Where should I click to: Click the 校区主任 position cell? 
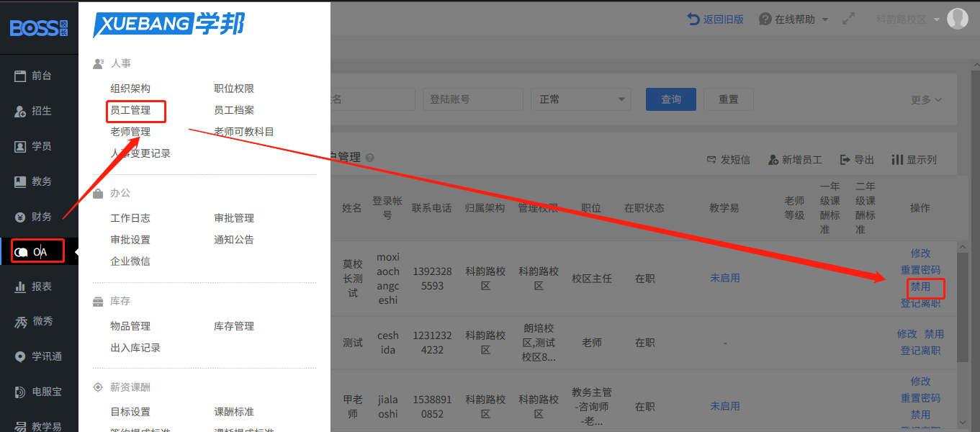[592, 279]
